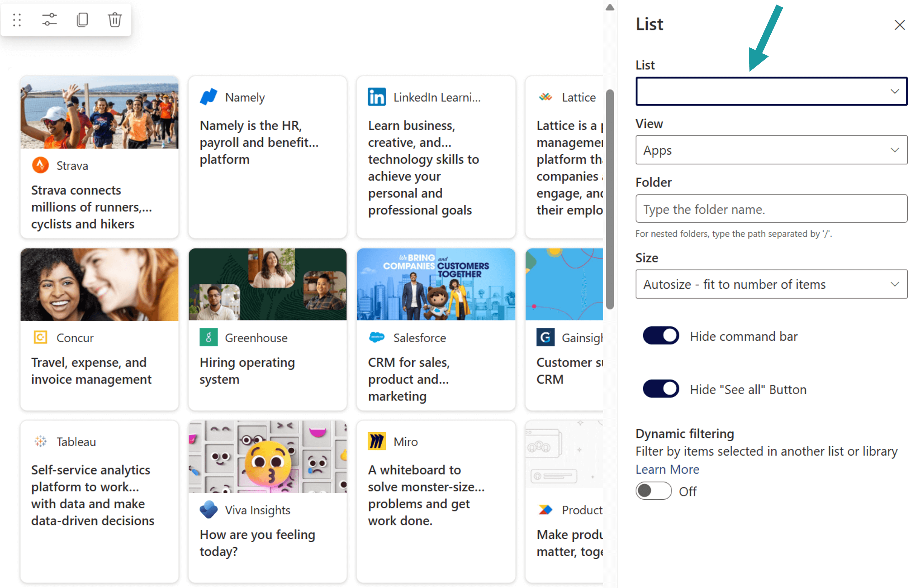Image resolution: width=920 pixels, height=588 pixels.
Task: Select the Strava app icon
Action: point(40,165)
